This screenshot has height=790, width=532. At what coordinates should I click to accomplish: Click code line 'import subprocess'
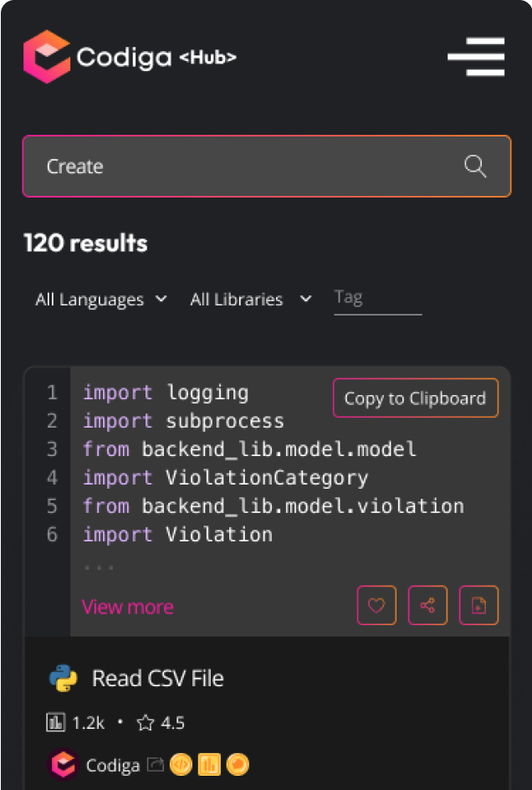click(183, 421)
